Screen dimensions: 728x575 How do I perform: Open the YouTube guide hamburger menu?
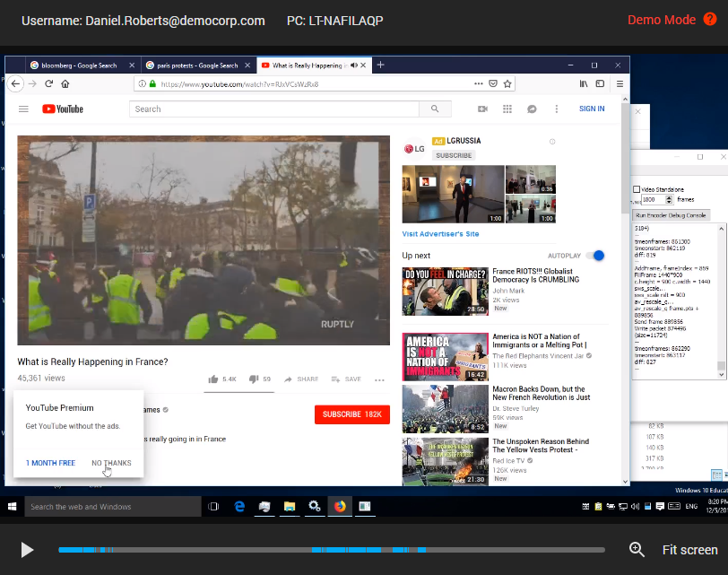[x=23, y=109]
